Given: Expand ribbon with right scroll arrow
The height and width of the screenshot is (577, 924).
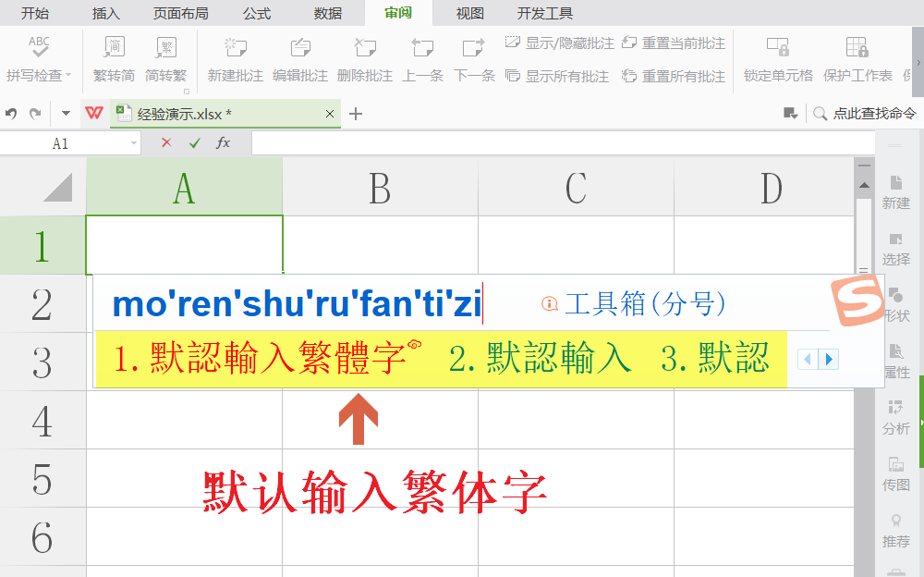Looking at the screenshot, I should (918, 62).
